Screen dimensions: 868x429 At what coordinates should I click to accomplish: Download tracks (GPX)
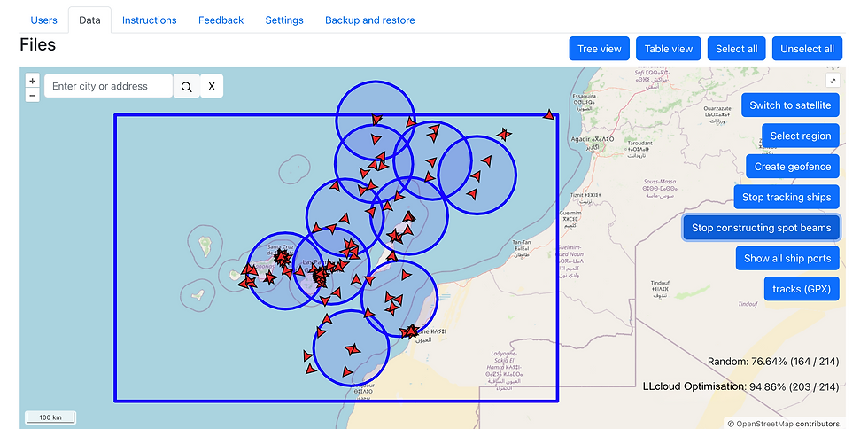pyautogui.click(x=802, y=289)
